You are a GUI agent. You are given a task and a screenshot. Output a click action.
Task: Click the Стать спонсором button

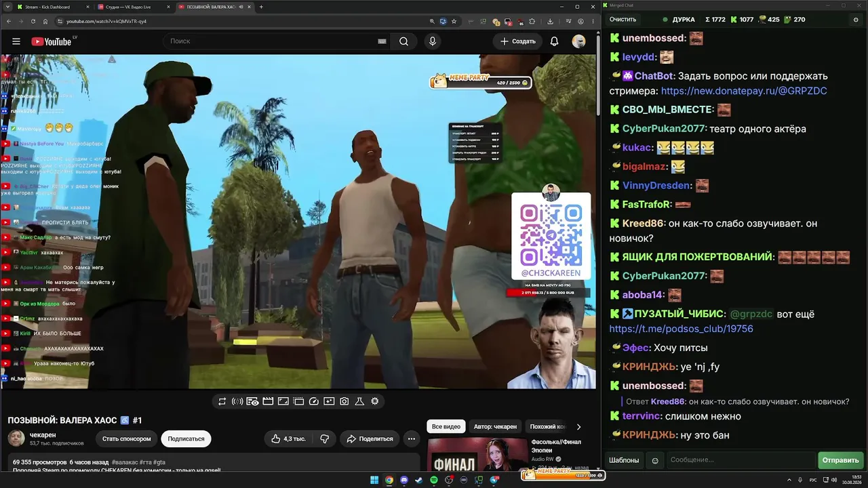[x=126, y=439]
